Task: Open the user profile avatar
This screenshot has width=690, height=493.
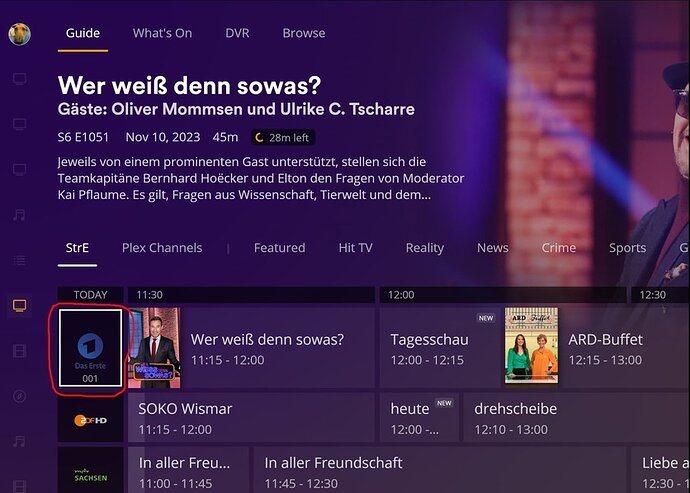Action: pyautogui.click(x=19, y=34)
